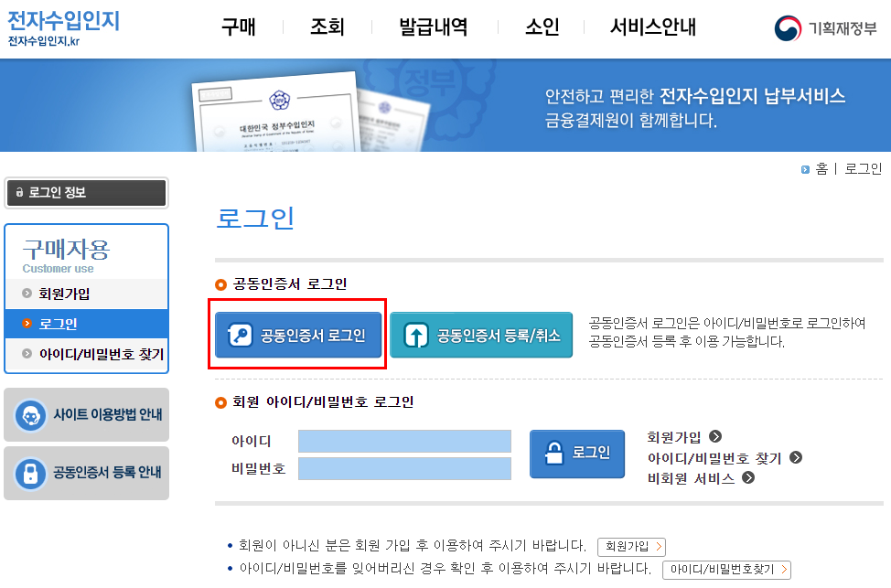Viewport: 891px width, 588px height.
Task: Click the 홈 breadcrumb link
Action: coord(821,169)
